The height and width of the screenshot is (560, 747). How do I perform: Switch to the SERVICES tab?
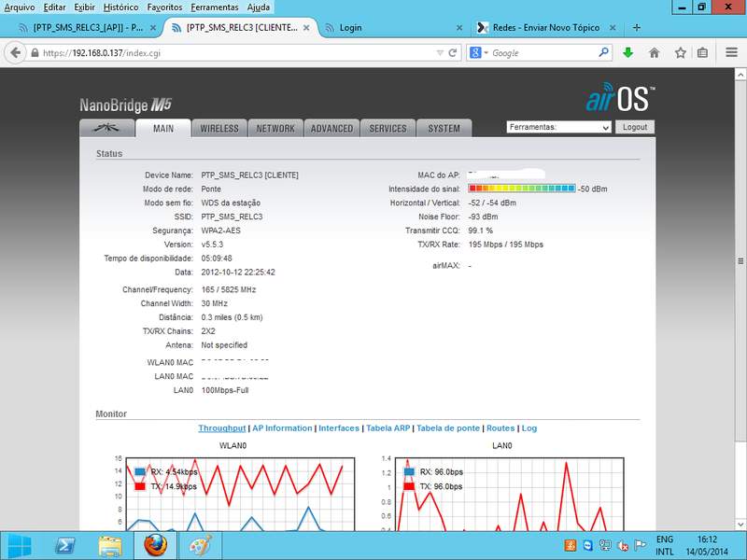[x=388, y=129]
